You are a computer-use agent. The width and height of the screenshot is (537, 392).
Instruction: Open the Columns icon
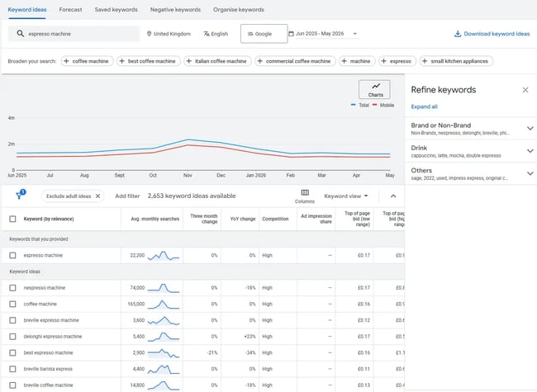pyautogui.click(x=305, y=192)
